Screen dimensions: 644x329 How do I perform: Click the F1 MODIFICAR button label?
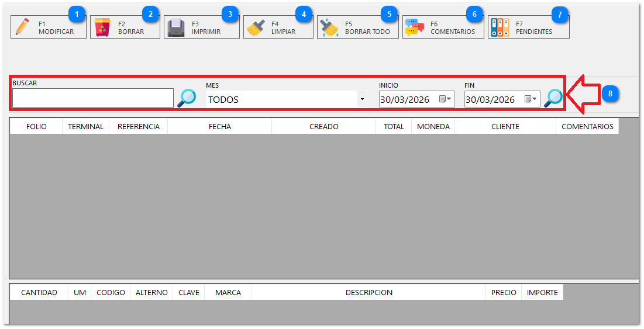coord(56,28)
